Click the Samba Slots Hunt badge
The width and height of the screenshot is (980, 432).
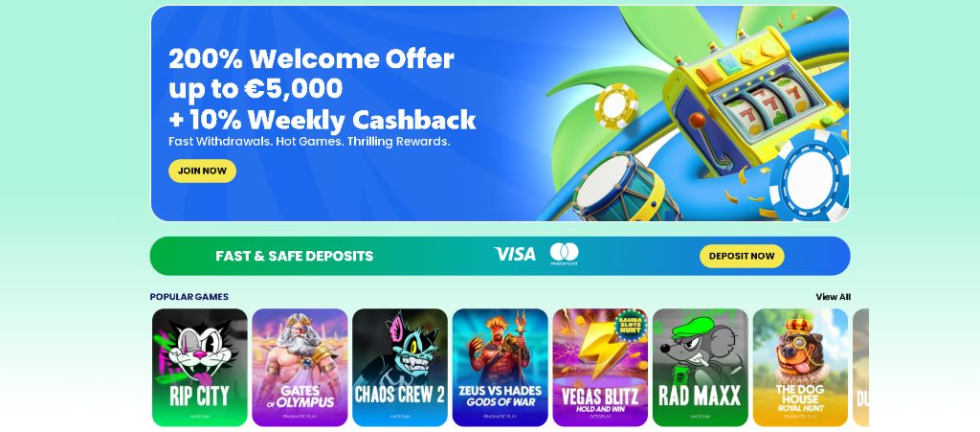(x=630, y=325)
